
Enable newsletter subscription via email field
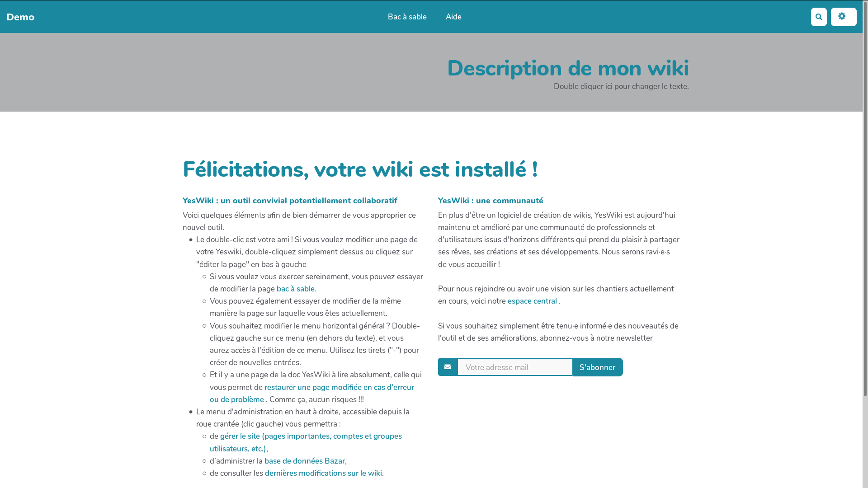tap(514, 367)
